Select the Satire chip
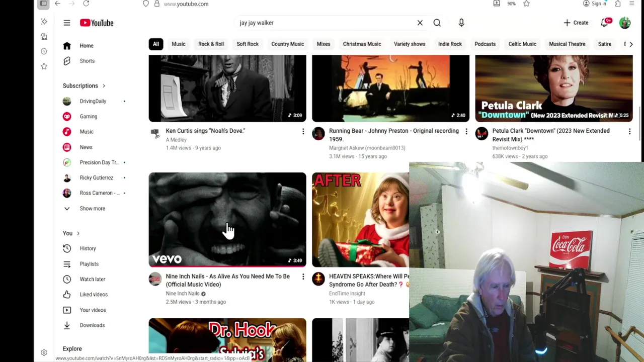 click(605, 44)
